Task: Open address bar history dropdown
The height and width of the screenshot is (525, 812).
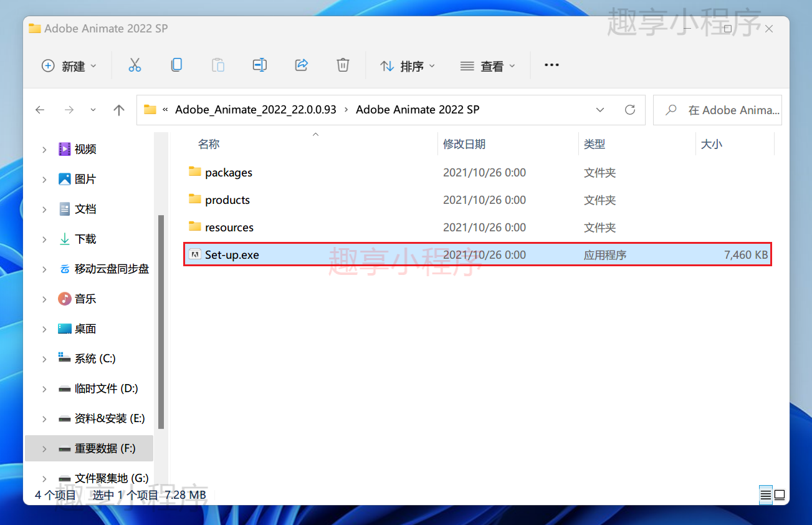Action: click(x=600, y=110)
